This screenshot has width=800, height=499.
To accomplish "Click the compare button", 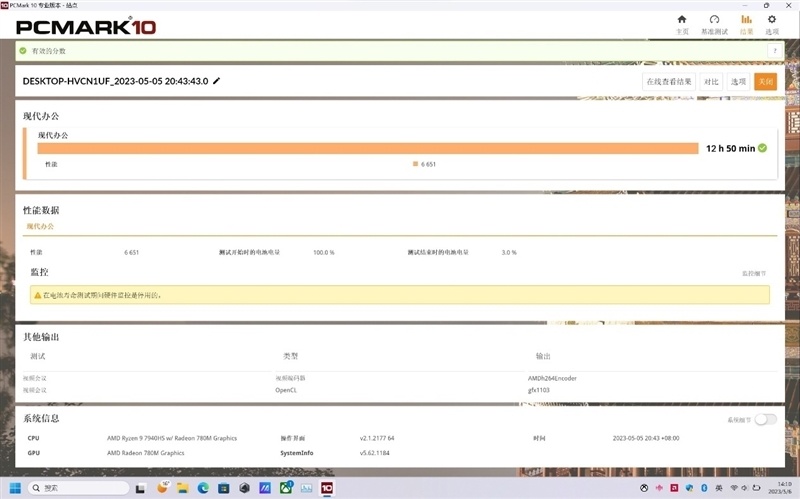I will [x=711, y=82].
